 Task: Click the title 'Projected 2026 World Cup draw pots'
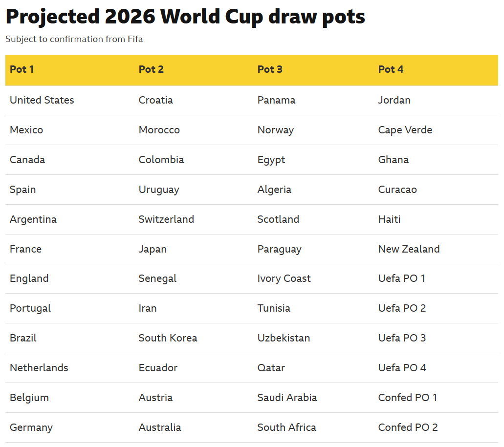pyautogui.click(x=185, y=17)
